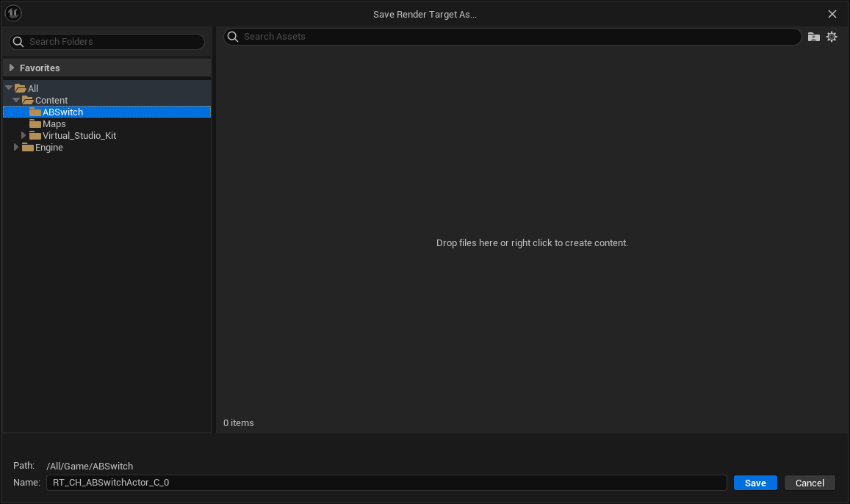This screenshot has height=504, width=850.
Task: Click the magnifier icon in Search Assets
Action: click(x=233, y=37)
